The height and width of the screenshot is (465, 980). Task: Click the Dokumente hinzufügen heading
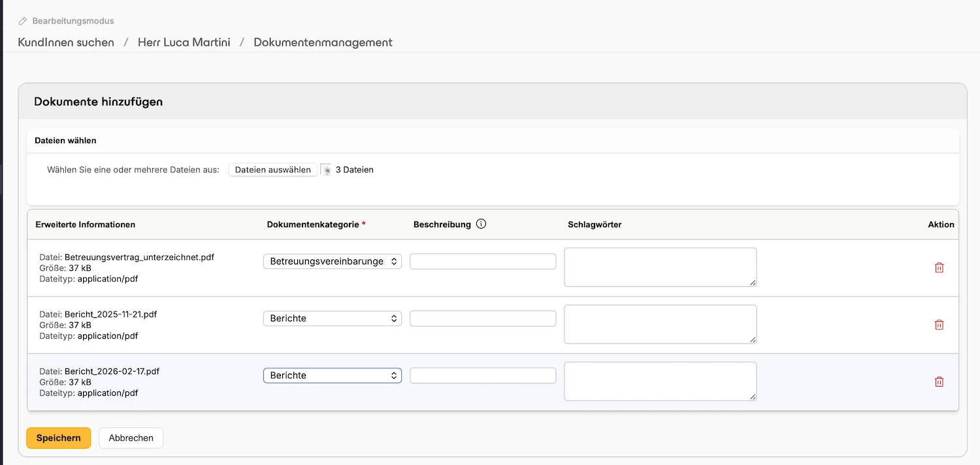98,102
